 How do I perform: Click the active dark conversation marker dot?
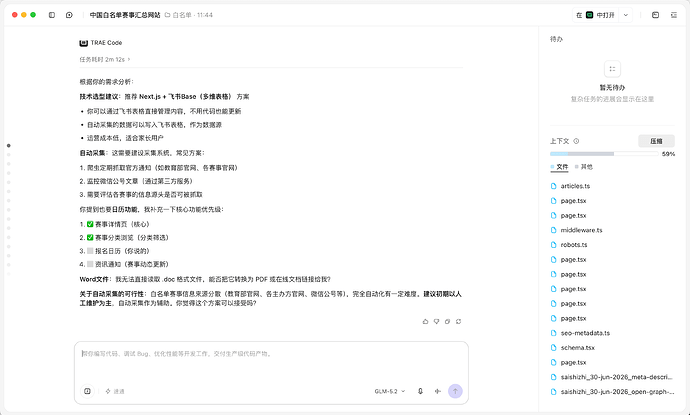tap(9, 146)
